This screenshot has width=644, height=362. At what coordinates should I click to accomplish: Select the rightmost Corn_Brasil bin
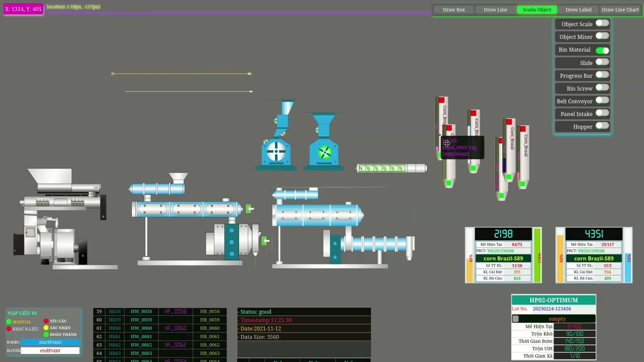524,157
